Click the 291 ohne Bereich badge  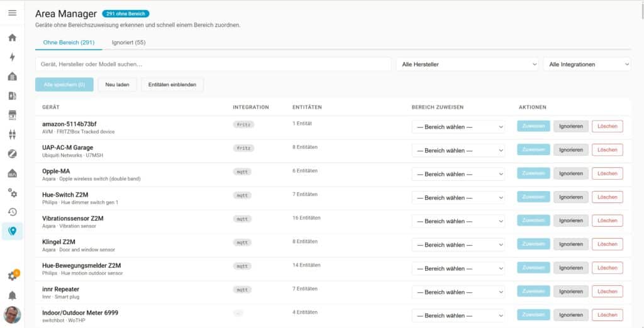pos(126,14)
